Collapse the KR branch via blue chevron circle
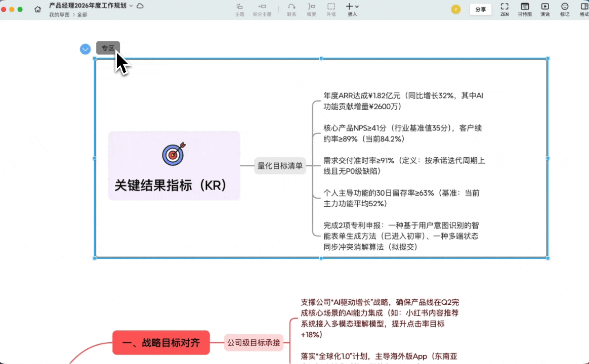This screenshot has width=589, height=364. 85,49
